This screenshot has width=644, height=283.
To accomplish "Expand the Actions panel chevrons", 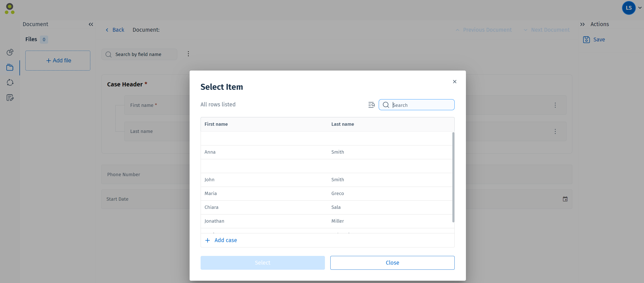I will pos(582,24).
